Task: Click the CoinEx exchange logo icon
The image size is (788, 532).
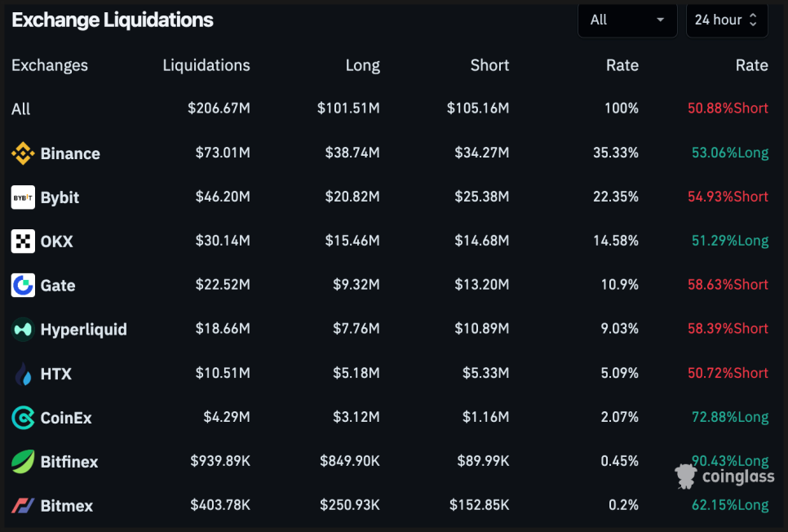Action: (23, 418)
